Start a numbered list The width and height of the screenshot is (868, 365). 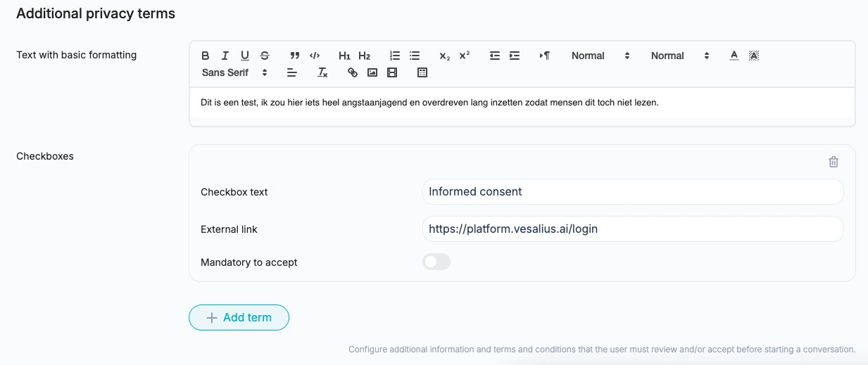[x=395, y=56]
